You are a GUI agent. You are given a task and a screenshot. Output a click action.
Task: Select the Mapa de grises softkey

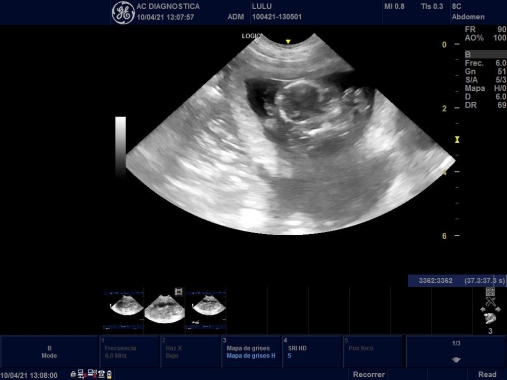point(251,352)
